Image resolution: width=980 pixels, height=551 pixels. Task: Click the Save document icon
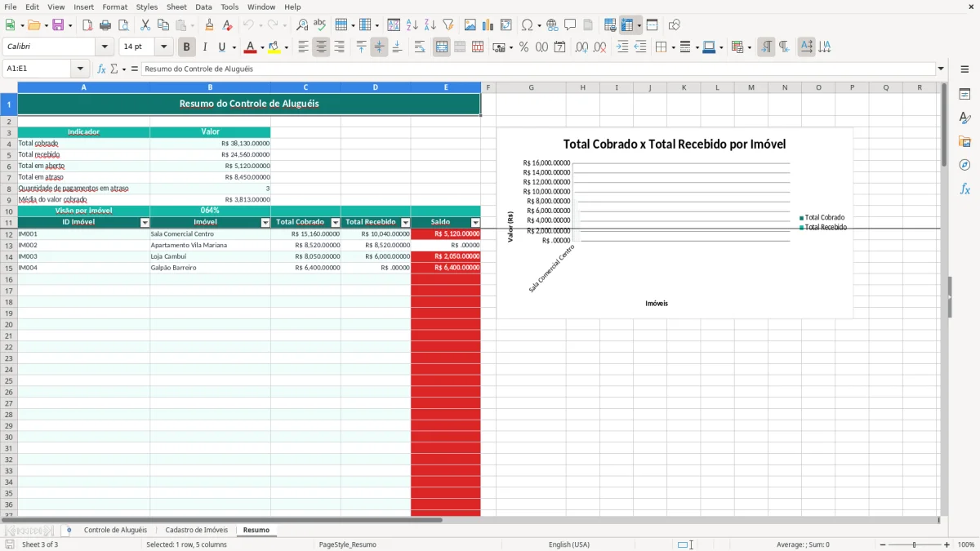pyautogui.click(x=58, y=25)
